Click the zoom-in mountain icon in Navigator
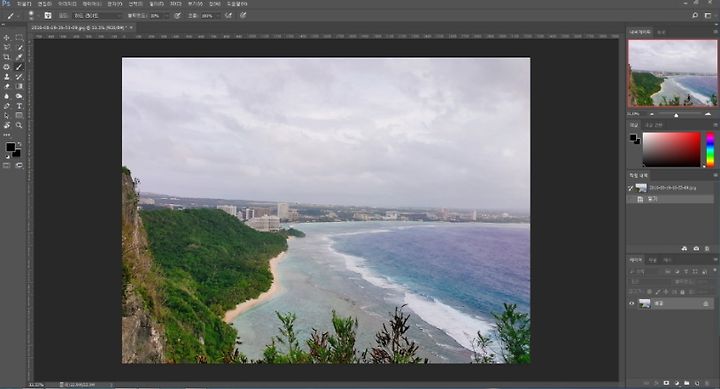The image size is (720, 389). 708,114
